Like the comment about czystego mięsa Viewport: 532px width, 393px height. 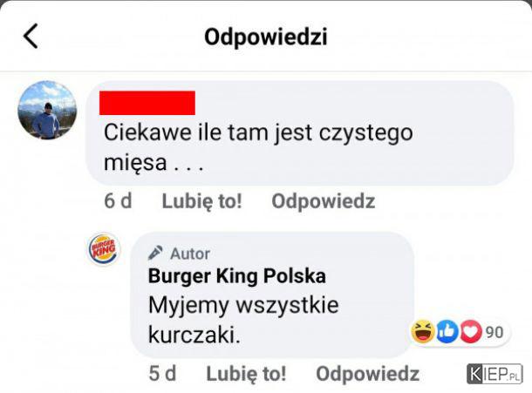pos(201,201)
